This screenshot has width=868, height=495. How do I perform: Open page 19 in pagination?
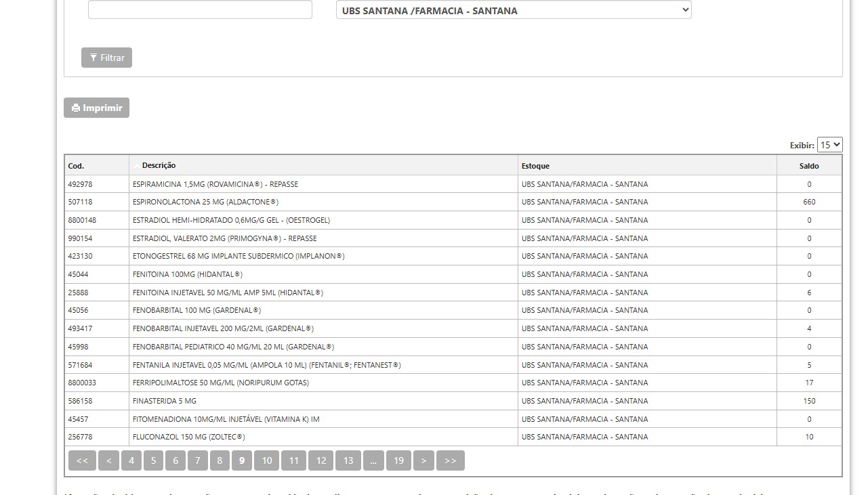(398, 460)
